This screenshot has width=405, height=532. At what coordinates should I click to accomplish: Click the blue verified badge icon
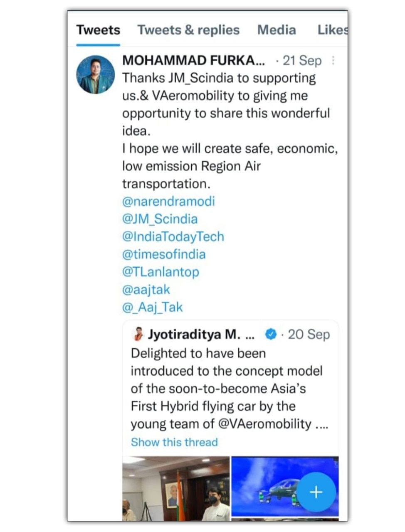point(271,334)
